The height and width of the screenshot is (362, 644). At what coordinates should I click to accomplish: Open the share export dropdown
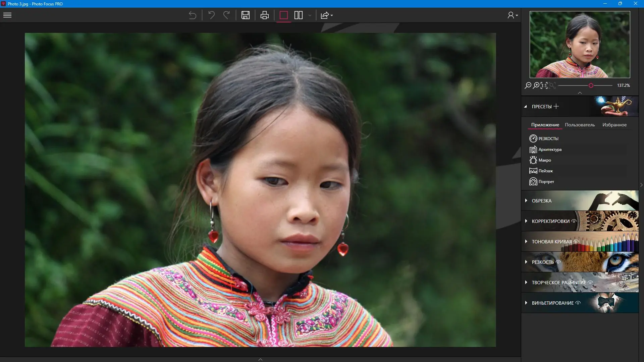[x=327, y=15]
